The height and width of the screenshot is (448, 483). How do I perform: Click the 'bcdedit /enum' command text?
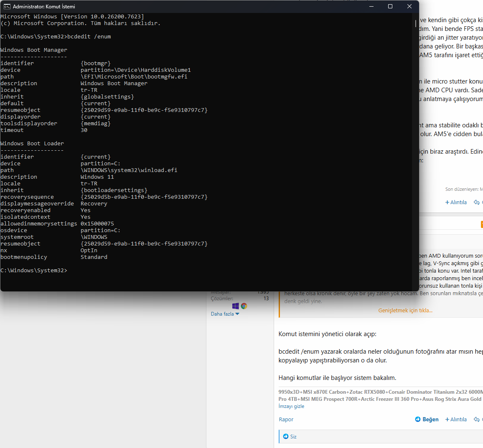89,37
